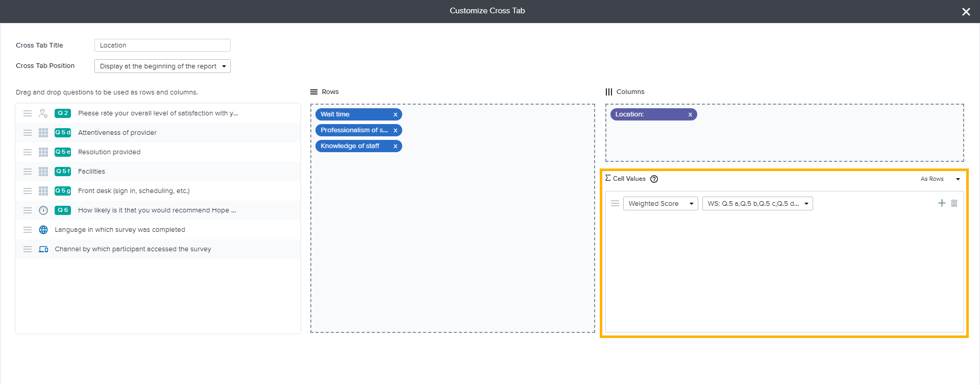Select Q5f Facilities question item

point(91,172)
